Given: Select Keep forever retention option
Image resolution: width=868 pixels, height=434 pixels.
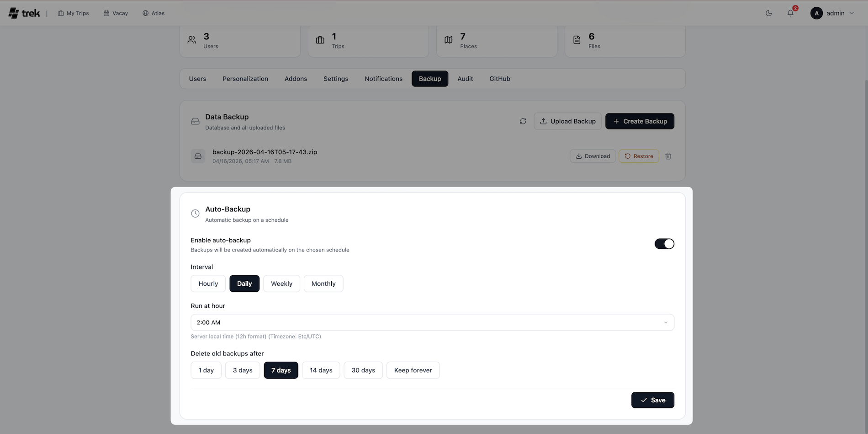Looking at the screenshot, I should pos(413,370).
